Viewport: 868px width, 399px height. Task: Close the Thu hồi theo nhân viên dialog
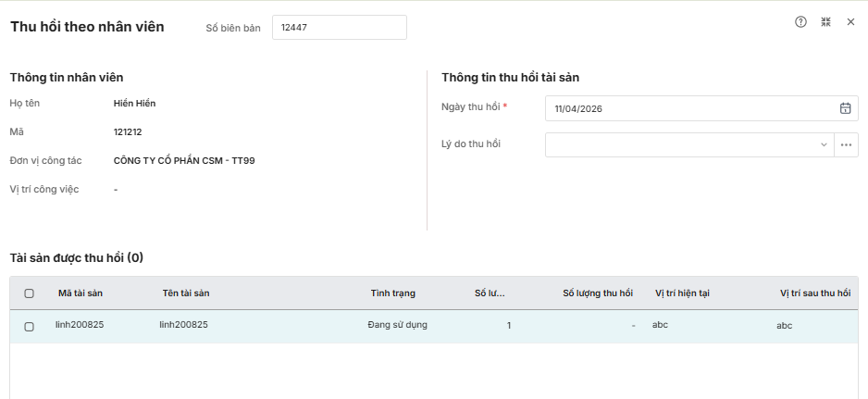(x=850, y=22)
